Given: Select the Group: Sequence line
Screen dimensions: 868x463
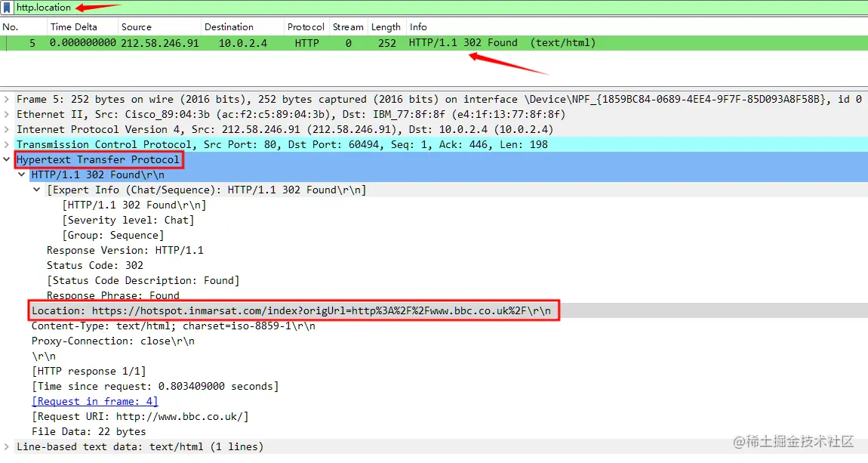Looking at the screenshot, I should [113, 235].
